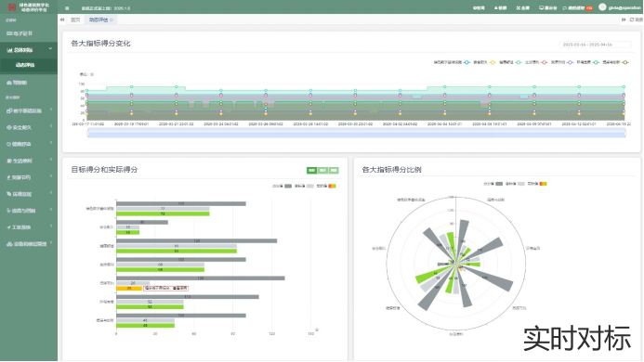Expand the 资源节约 sidebar chevron
644x362 pixels.
tap(51, 176)
